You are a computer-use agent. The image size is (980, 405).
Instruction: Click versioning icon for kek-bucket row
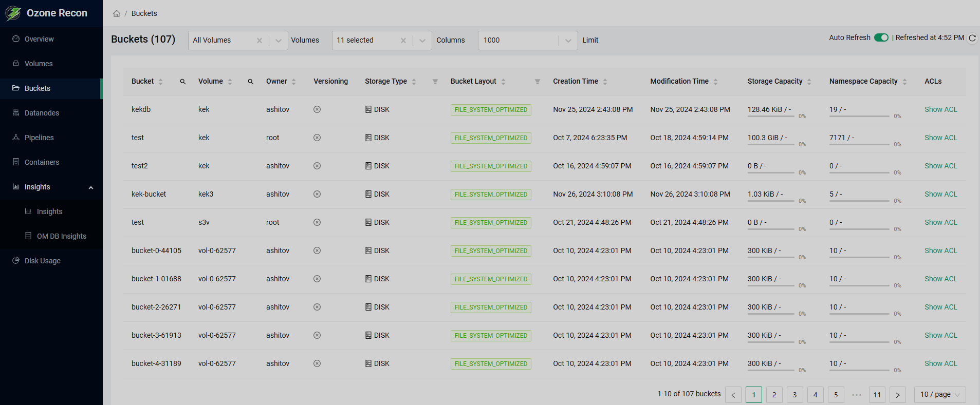317,194
